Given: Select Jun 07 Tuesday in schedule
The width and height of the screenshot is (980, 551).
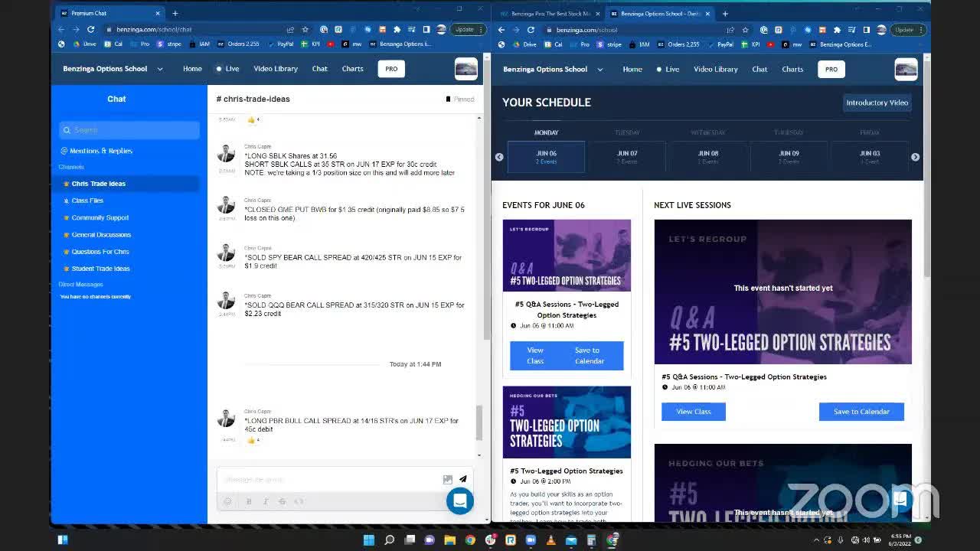Looking at the screenshot, I should pyautogui.click(x=627, y=157).
